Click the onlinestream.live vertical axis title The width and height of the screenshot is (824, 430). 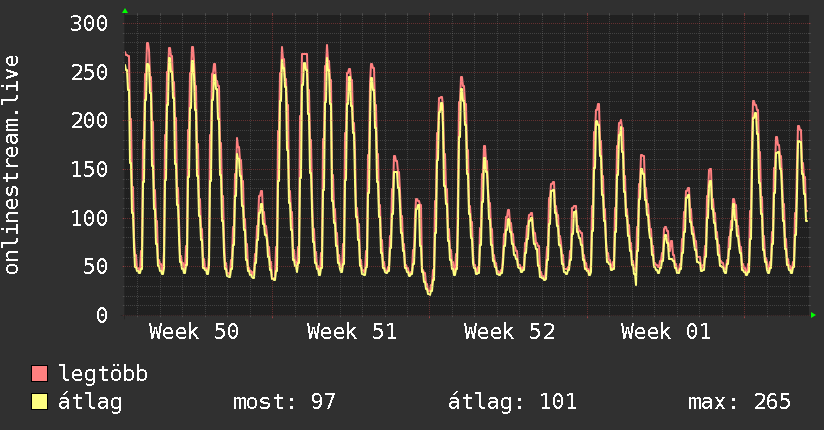click(x=12, y=165)
